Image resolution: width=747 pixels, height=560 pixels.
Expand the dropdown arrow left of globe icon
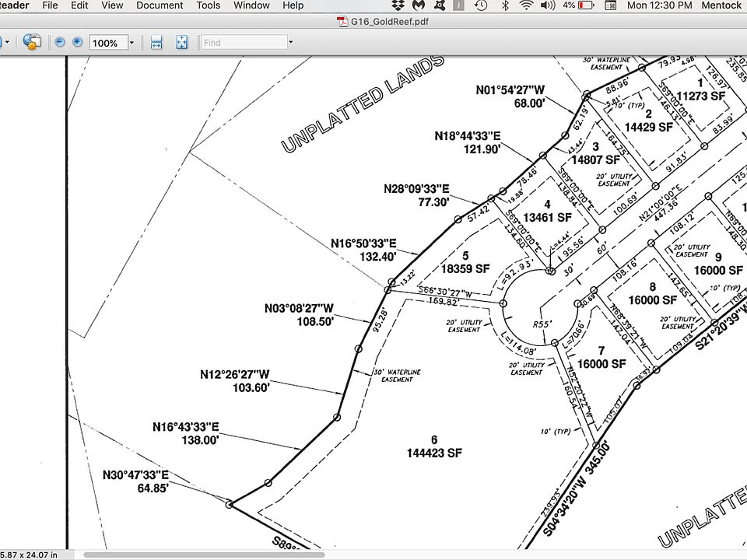7,42
